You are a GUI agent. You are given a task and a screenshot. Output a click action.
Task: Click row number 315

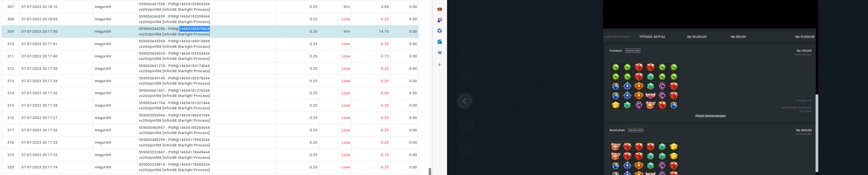(11, 105)
